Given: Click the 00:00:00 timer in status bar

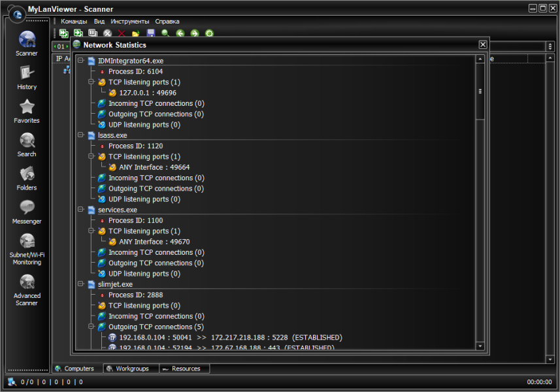Looking at the screenshot, I should tap(539, 382).
